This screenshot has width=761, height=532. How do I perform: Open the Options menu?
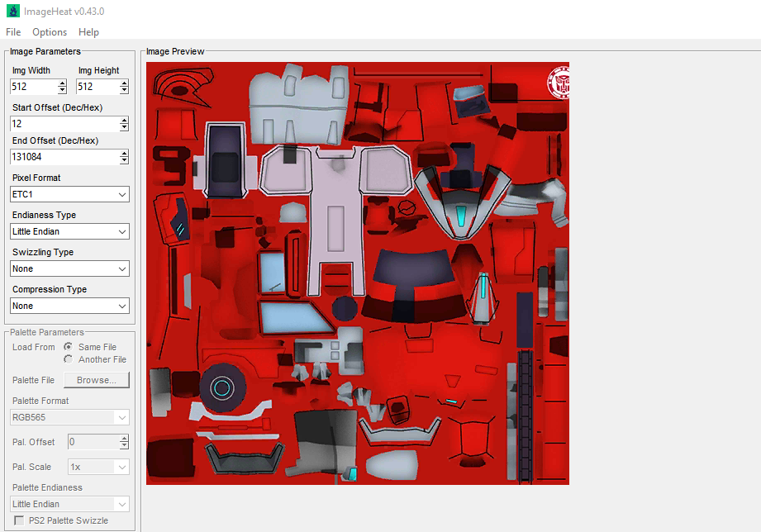coord(50,32)
